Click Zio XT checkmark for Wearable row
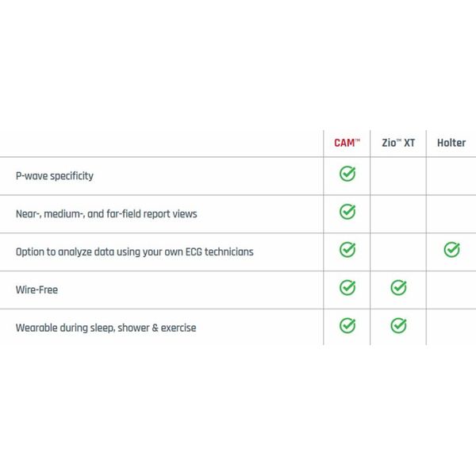The height and width of the screenshot is (476, 476). pyautogui.click(x=398, y=325)
